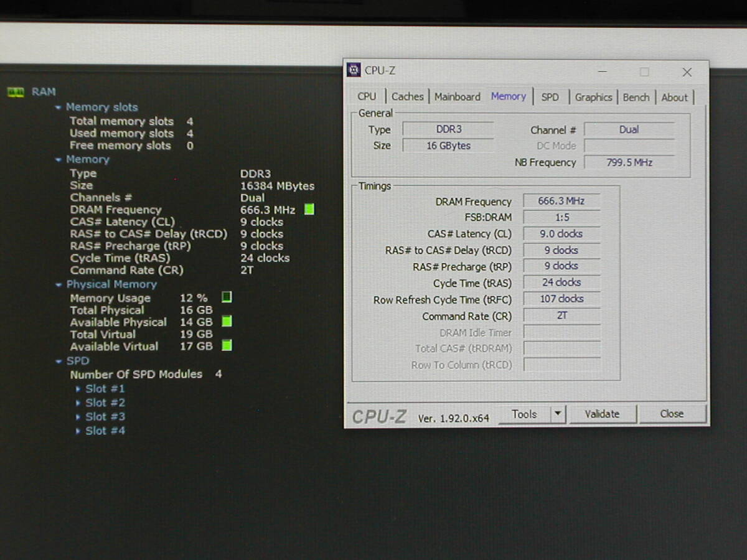
Task: Expand Slot #4 details
Action: point(78,431)
